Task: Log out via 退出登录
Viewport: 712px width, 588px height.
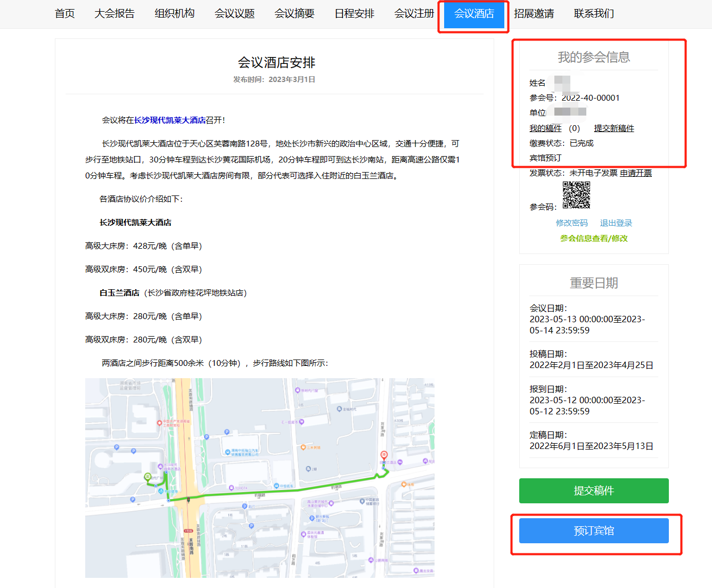Action: click(x=616, y=223)
